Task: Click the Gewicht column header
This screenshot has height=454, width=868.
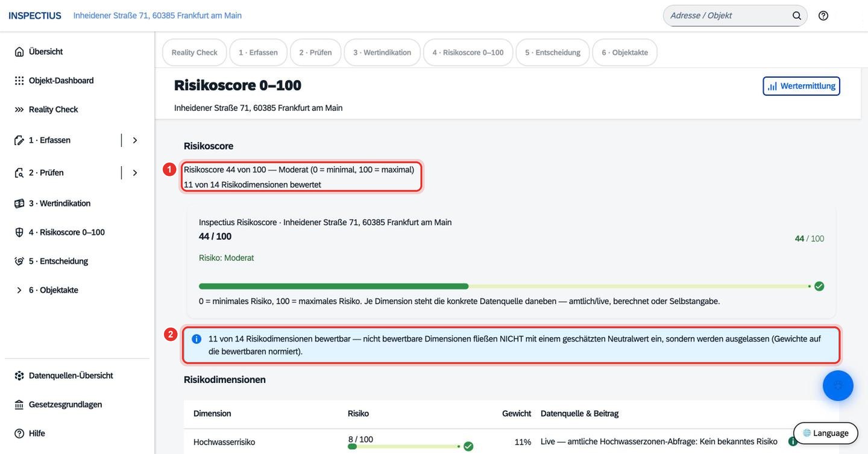Action: pyautogui.click(x=517, y=414)
